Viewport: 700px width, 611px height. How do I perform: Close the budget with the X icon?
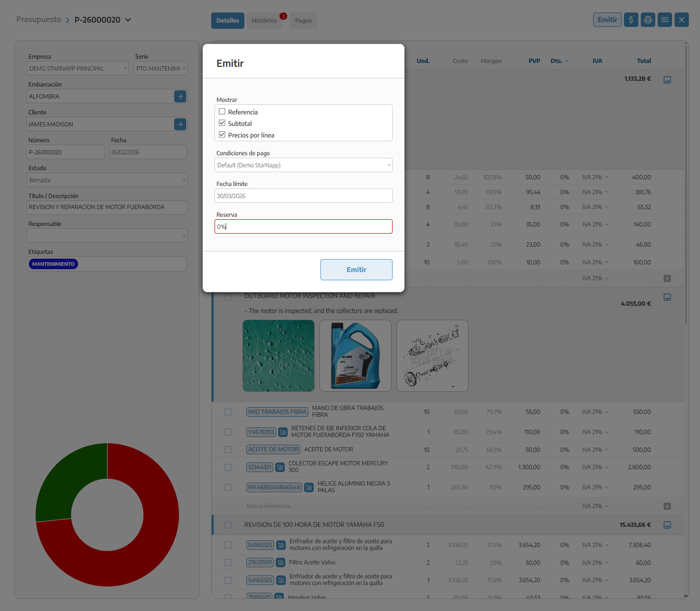pyautogui.click(x=682, y=20)
